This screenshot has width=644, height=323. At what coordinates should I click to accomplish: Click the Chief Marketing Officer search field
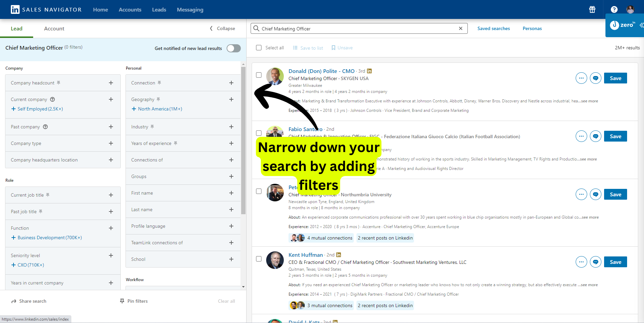coord(359,28)
